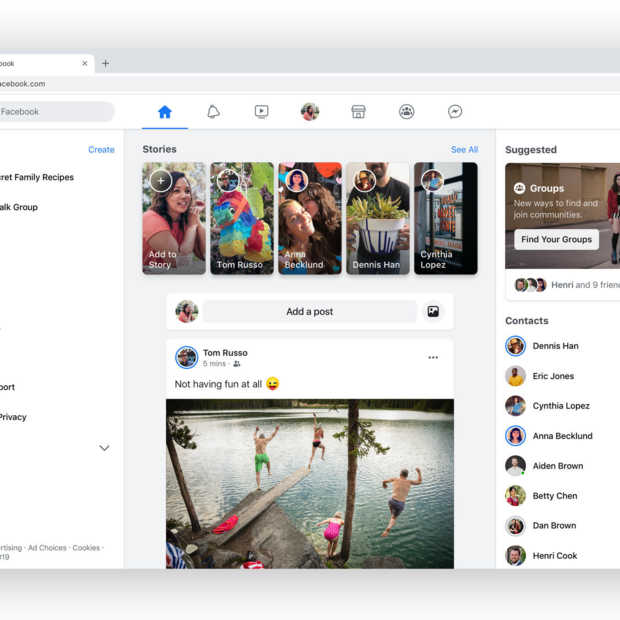Screen dimensions: 620x620
Task: Click the Add a post field
Action: (x=310, y=312)
